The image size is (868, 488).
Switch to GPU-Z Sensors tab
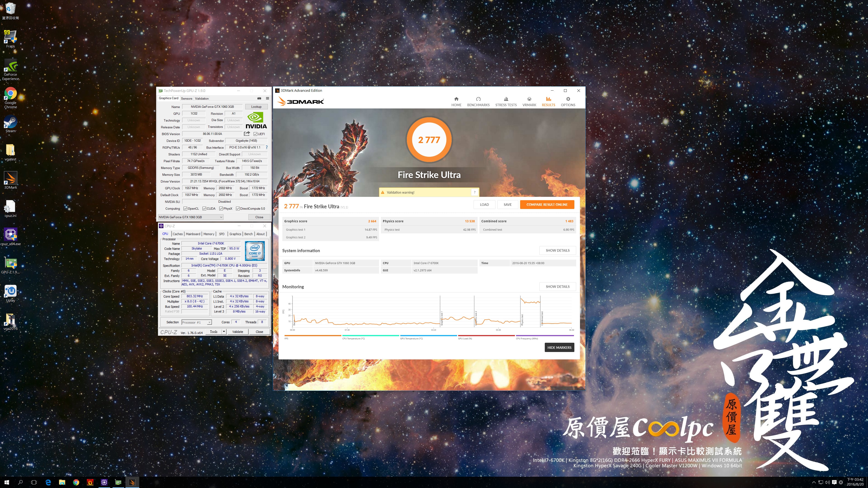click(186, 98)
